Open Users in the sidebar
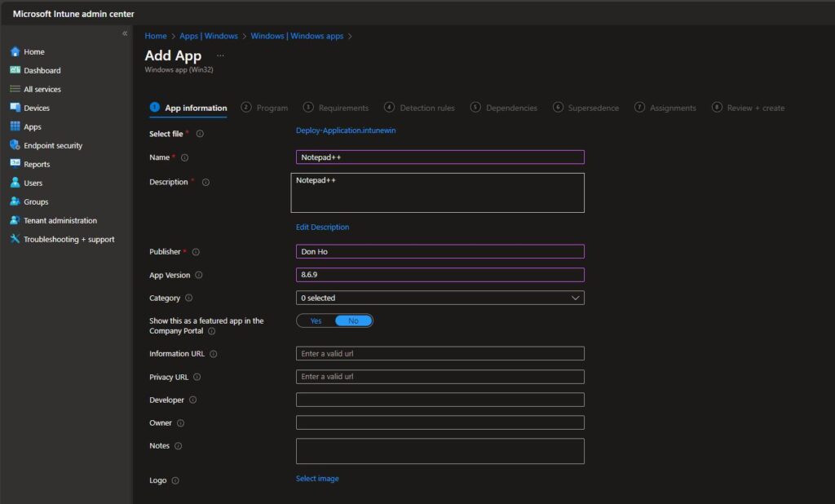Viewport: 835px width, 504px height. [x=26, y=183]
